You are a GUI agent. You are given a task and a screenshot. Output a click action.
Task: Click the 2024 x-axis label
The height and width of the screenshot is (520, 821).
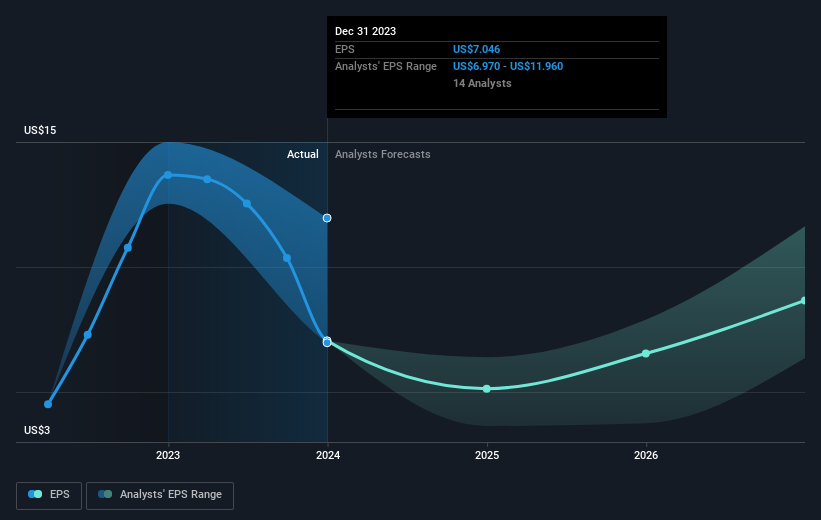[x=328, y=455]
